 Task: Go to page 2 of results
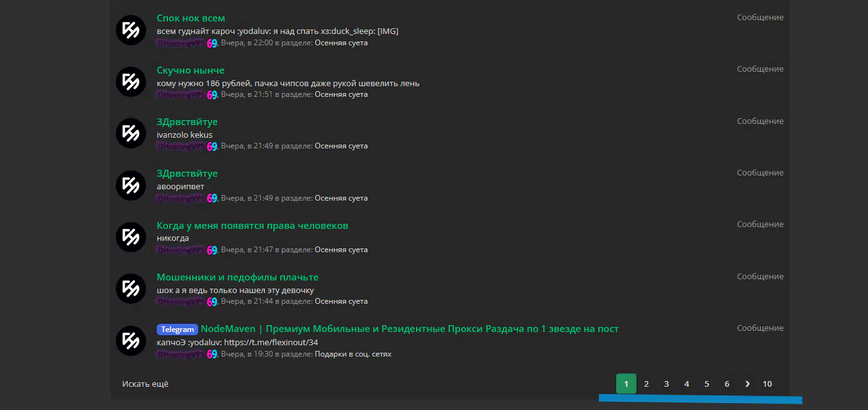click(x=646, y=384)
